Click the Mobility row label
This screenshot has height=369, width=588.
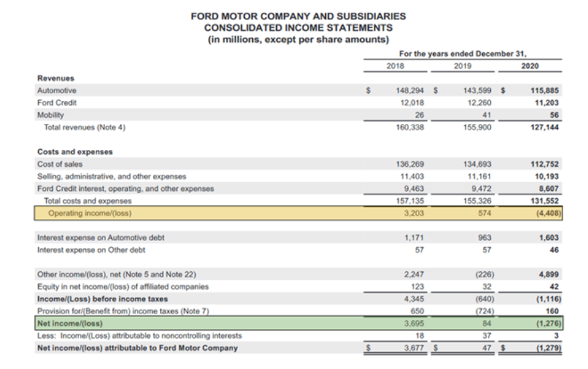pos(50,115)
